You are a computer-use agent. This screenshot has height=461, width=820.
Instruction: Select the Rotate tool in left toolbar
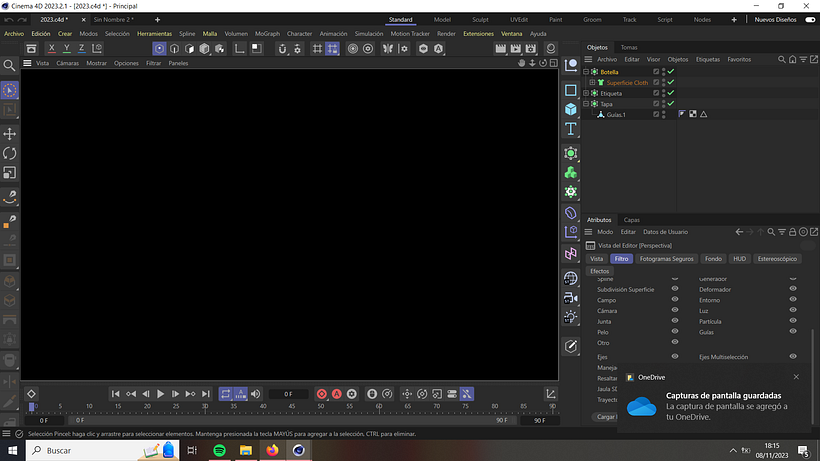(10, 153)
